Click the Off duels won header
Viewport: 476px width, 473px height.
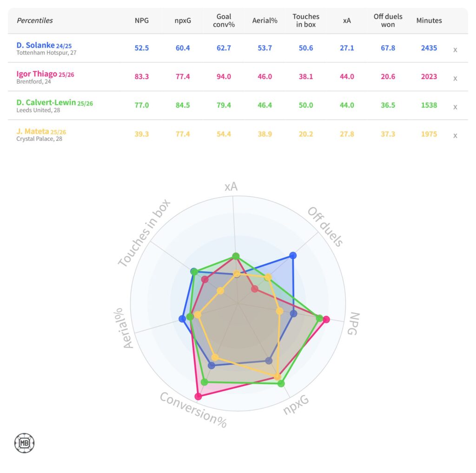click(388, 20)
